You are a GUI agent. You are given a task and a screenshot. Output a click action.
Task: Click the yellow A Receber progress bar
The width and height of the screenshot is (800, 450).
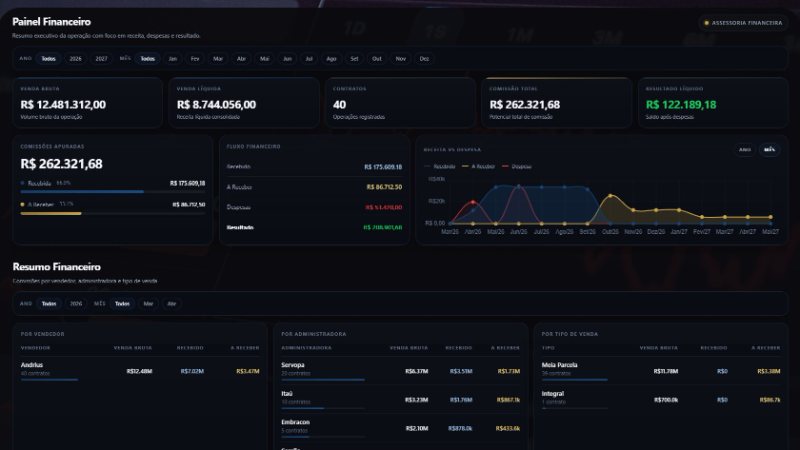point(51,213)
